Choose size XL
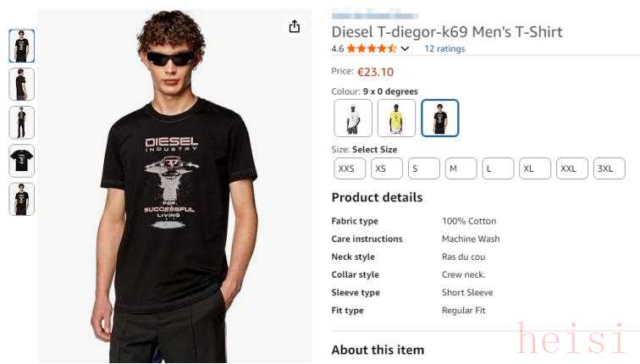The width and height of the screenshot is (640, 364). (x=535, y=168)
